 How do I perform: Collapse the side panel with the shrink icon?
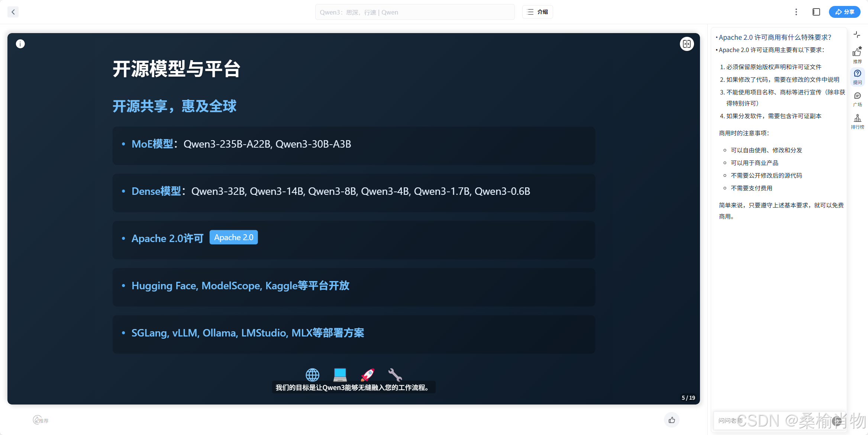[x=857, y=35]
